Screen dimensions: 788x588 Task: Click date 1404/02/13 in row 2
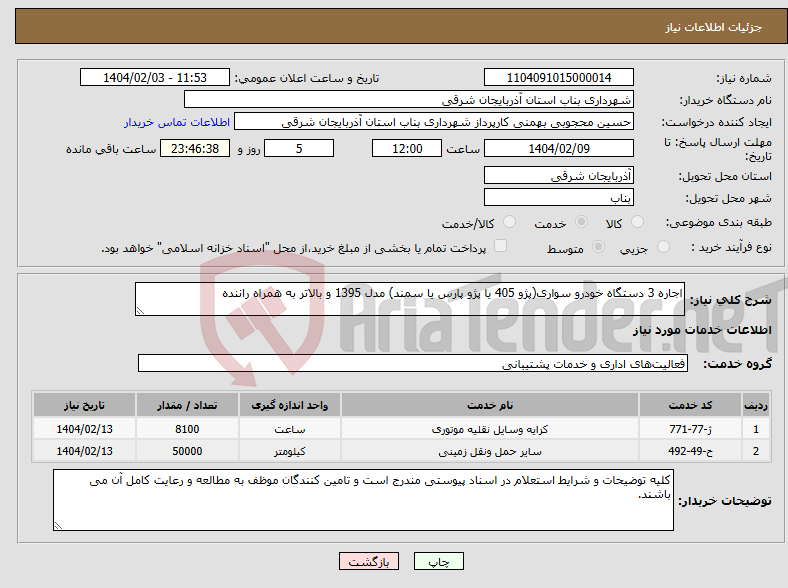[84, 451]
